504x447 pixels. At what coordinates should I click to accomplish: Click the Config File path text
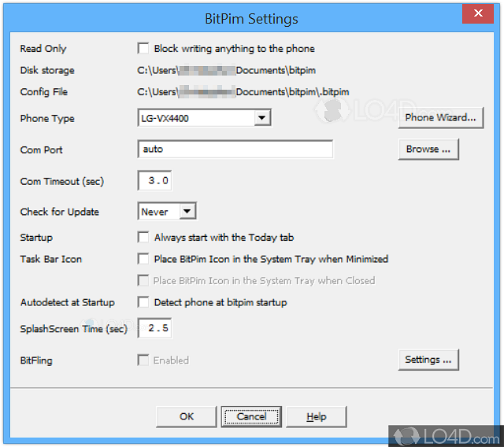(243, 92)
